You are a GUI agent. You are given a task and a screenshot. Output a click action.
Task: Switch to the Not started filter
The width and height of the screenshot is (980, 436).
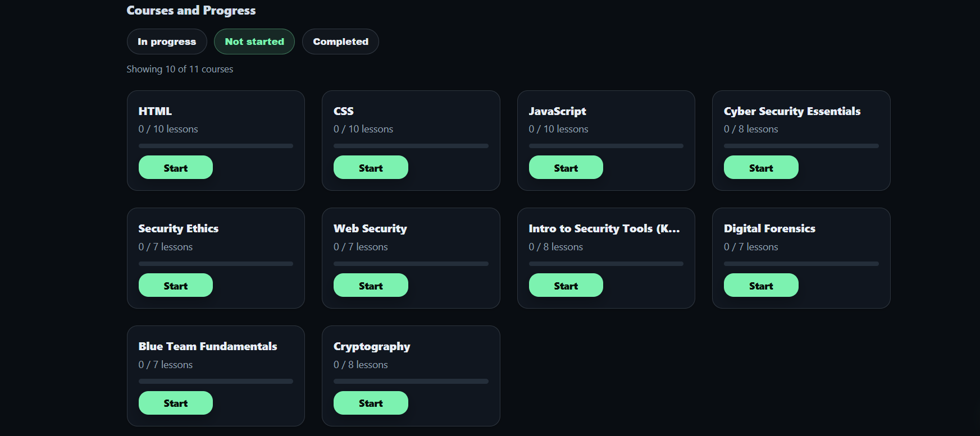(x=254, y=42)
